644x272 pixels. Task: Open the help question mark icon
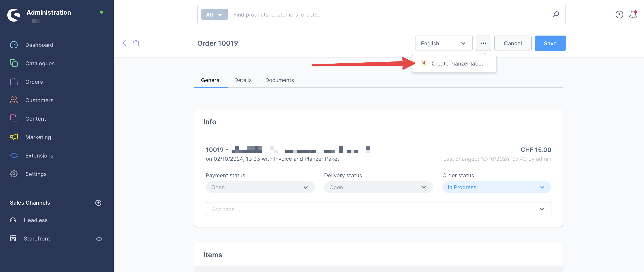pyautogui.click(x=619, y=15)
